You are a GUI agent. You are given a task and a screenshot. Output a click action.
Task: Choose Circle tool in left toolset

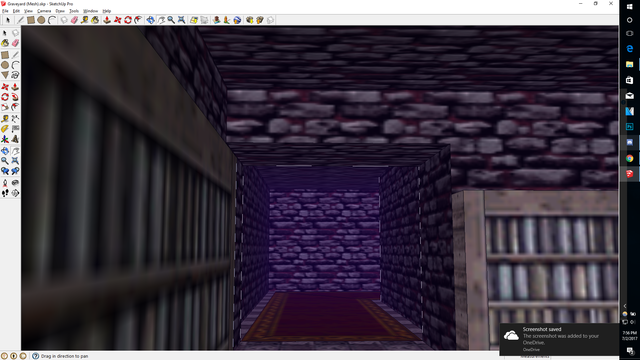pyautogui.click(x=5, y=64)
